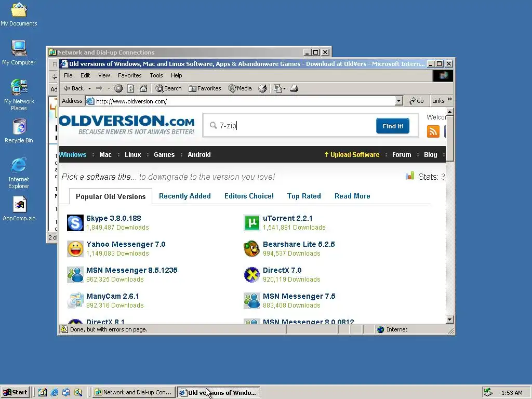532x399 pixels.
Task: Refresh the page using the Refresh icon
Action: pyautogui.click(x=130, y=88)
